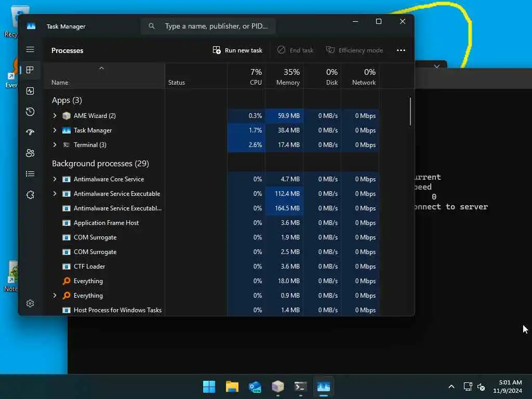Click the process list vertical scrollbar

pyautogui.click(x=410, y=111)
